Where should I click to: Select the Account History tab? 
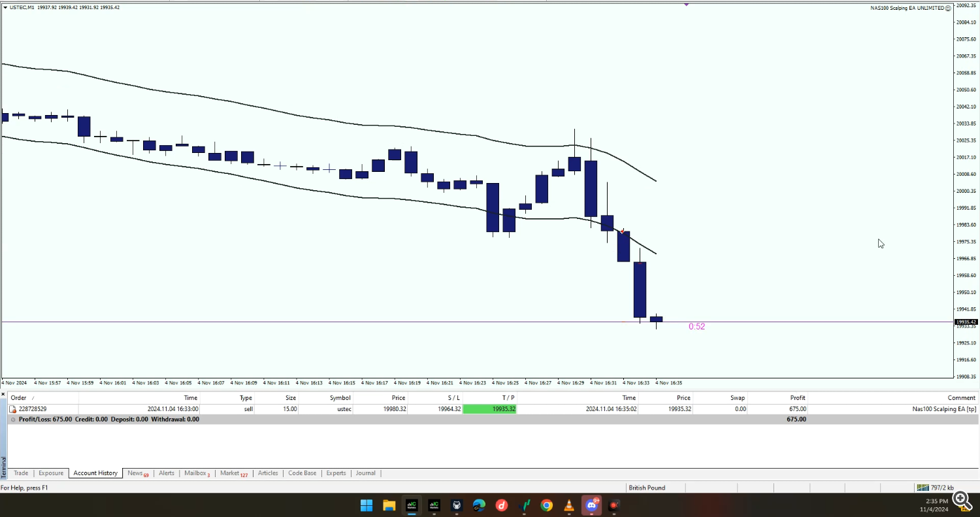point(95,473)
